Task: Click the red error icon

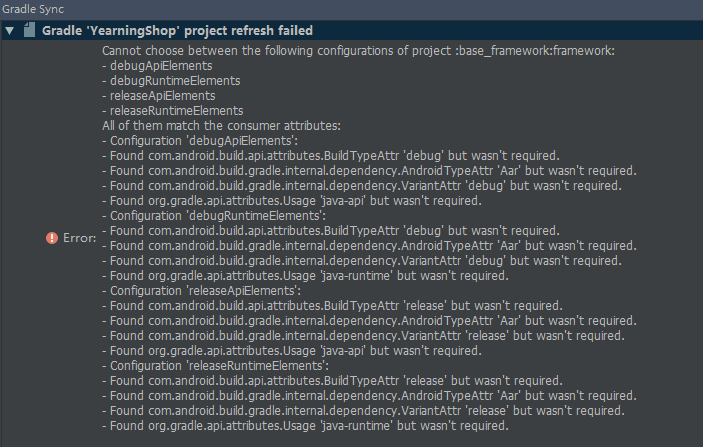Action: [52, 238]
